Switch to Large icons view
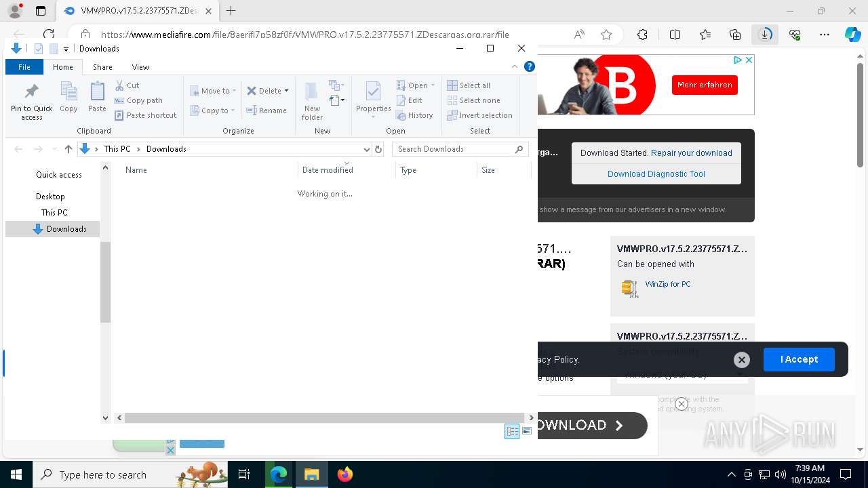Image resolution: width=868 pixels, height=488 pixels. [x=527, y=431]
